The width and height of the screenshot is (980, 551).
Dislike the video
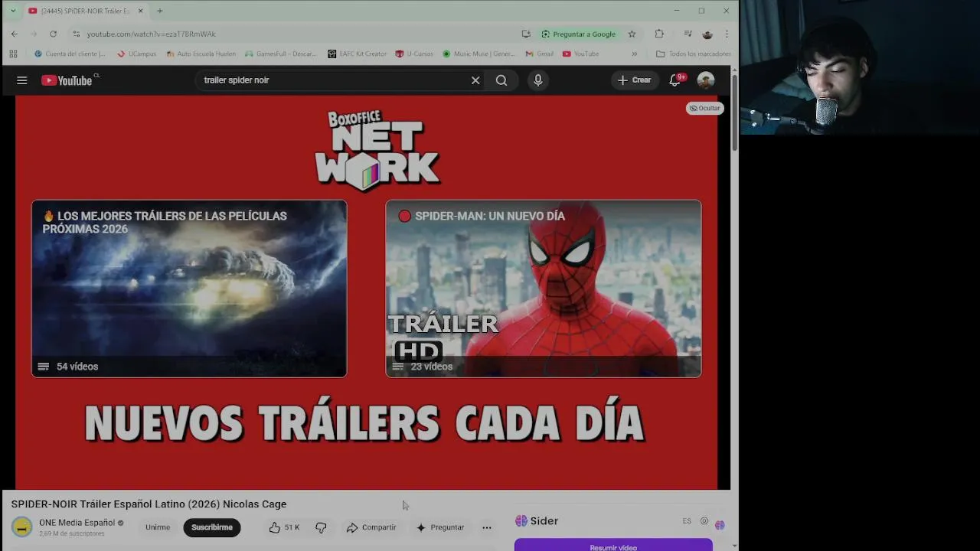click(321, 527)
